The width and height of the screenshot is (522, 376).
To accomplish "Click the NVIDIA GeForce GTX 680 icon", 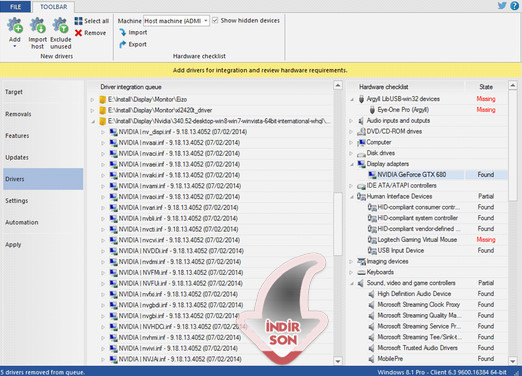I will click(372, 175).
